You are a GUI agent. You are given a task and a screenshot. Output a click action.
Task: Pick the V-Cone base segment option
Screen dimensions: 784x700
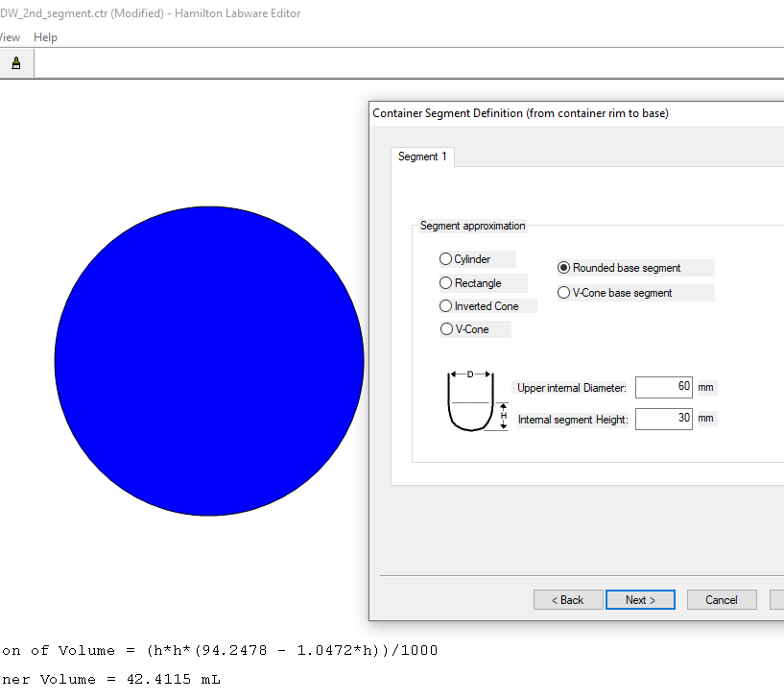pos(564,293)
